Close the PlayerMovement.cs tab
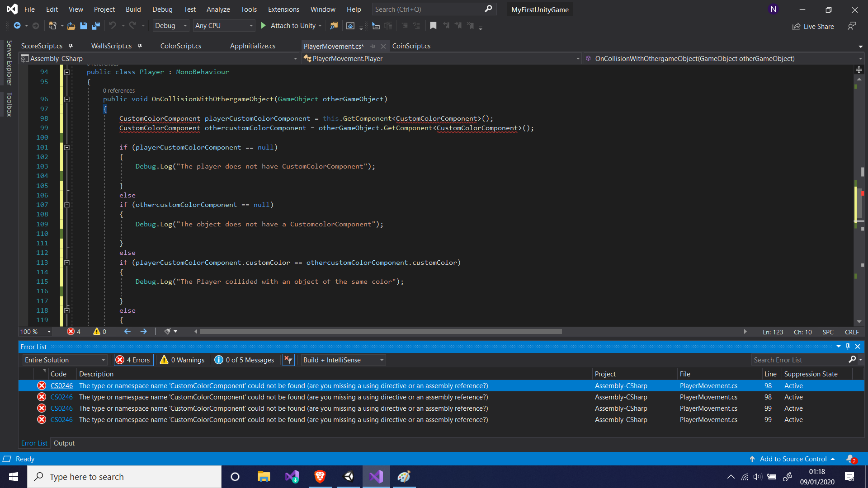 (383, 46)
